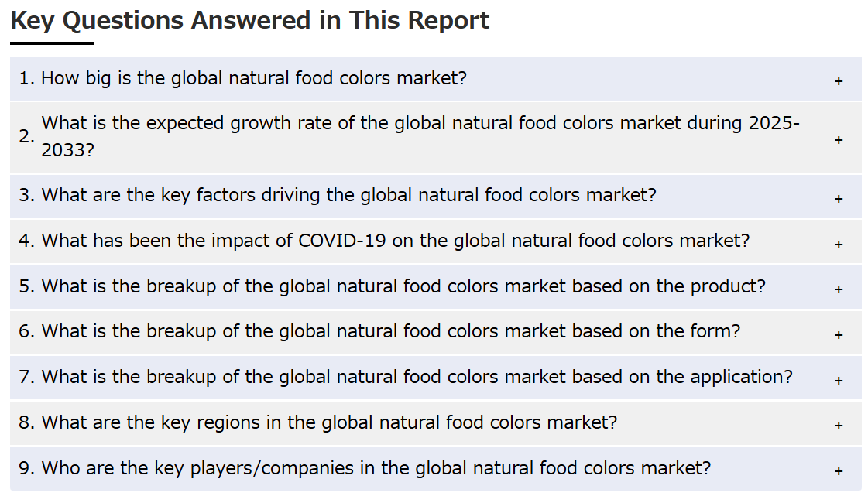The height and width of the screenshot is (496, 868).
Task: Expand question 1 with its plus icon
Action: [838, 81]
